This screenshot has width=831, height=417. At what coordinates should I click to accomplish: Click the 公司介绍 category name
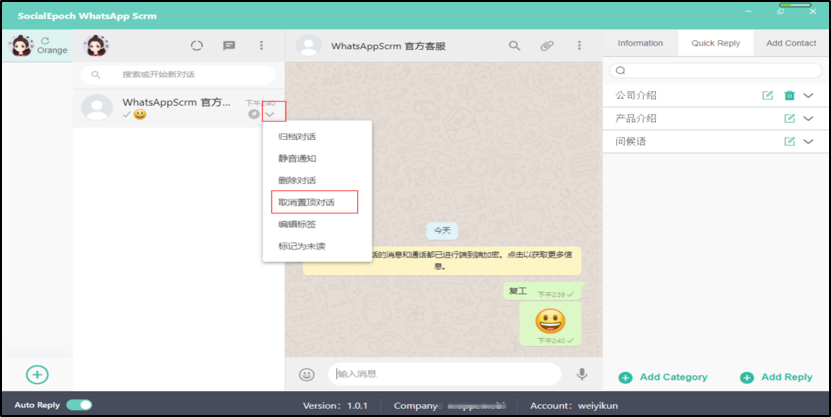point(636,95)
